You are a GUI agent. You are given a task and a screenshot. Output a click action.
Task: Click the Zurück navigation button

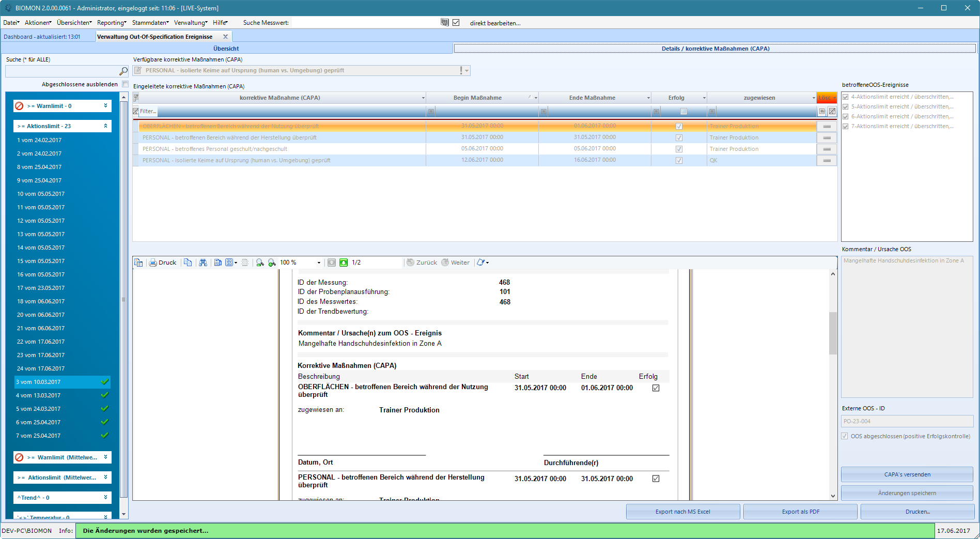point(422,263)
